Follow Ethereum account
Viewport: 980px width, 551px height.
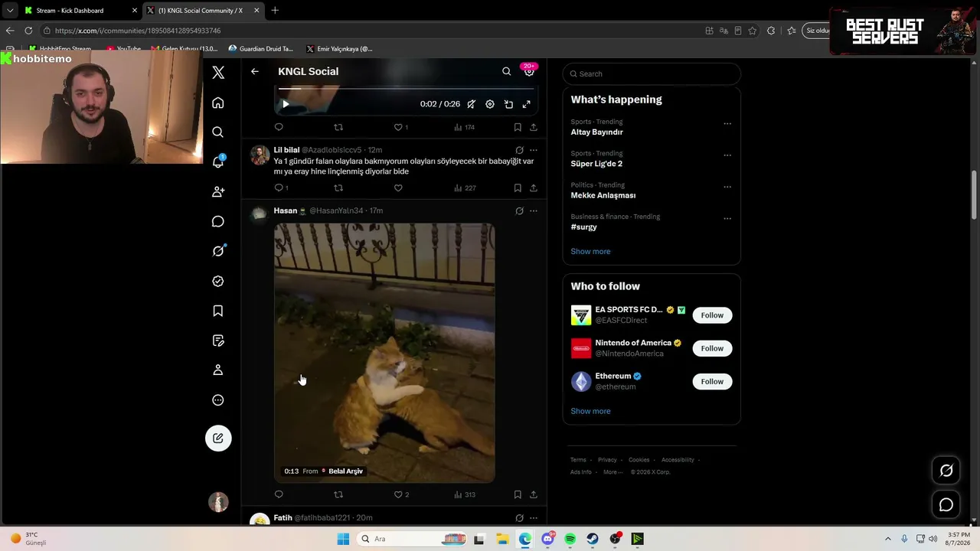click(x=712, y=381)
